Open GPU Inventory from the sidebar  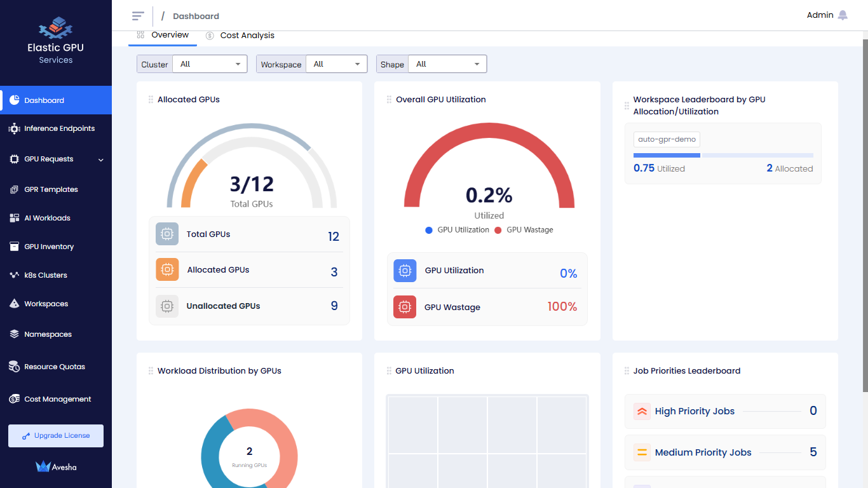(x=56, y=247)
